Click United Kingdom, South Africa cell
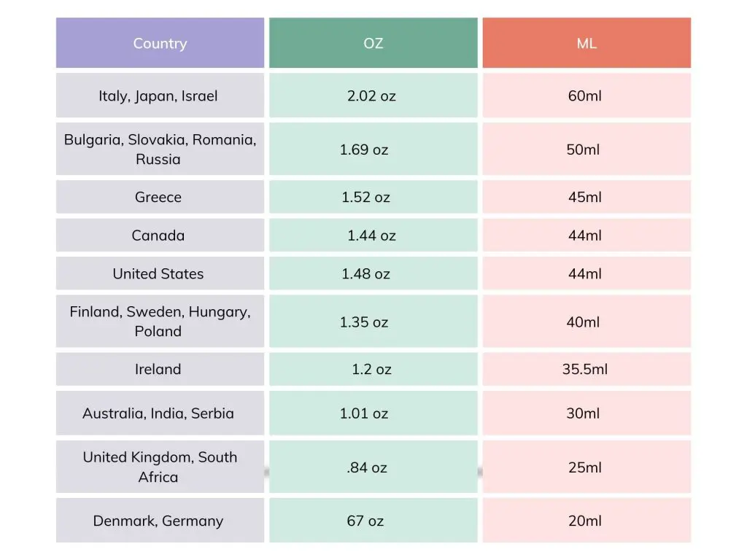The width and height of the screenshot is (747, 560). coord(160,467)
